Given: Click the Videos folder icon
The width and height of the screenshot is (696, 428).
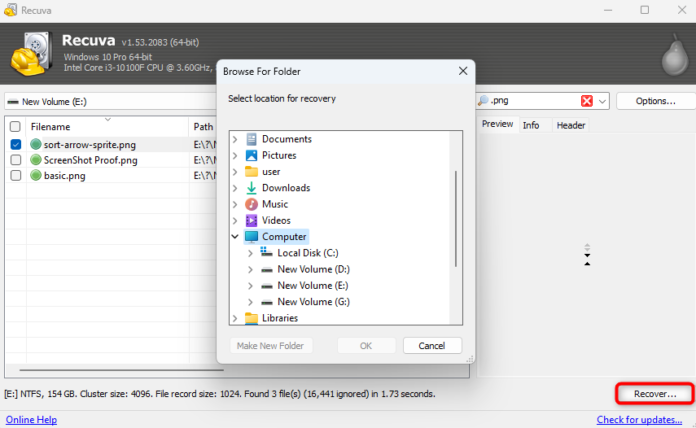Looking at the screenshot, I should click(251, 220).
